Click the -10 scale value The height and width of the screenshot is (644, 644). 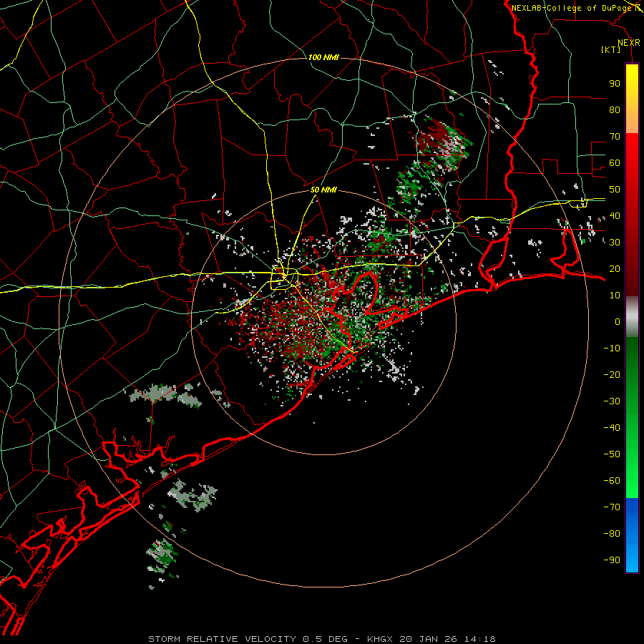pos(612,348)
